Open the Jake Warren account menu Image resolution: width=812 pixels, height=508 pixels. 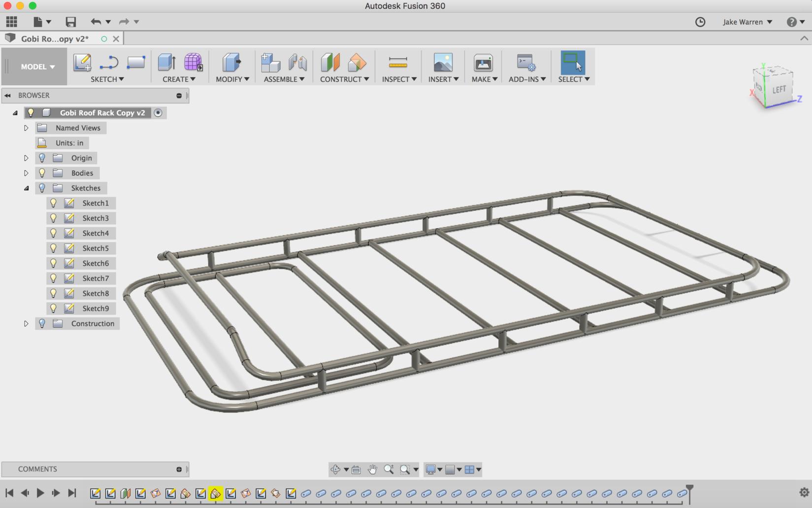click(747, 22)
